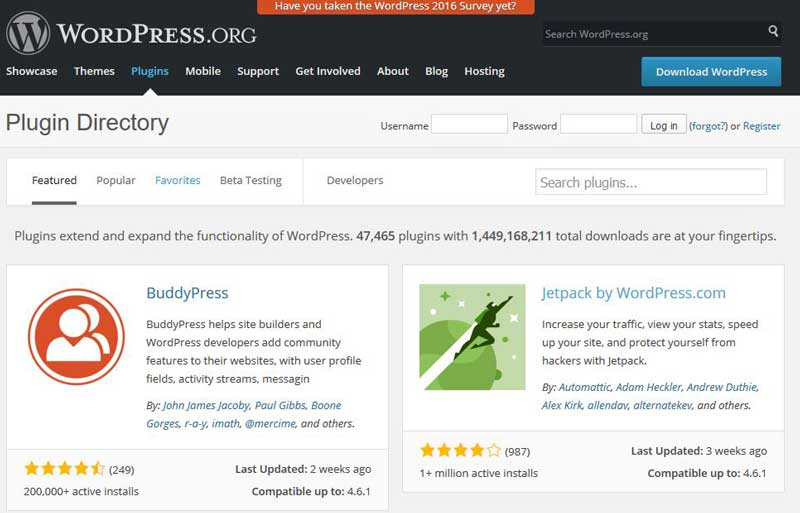Open author imath link
This screenshot has height=513, width=800.
tap(226, 424)
